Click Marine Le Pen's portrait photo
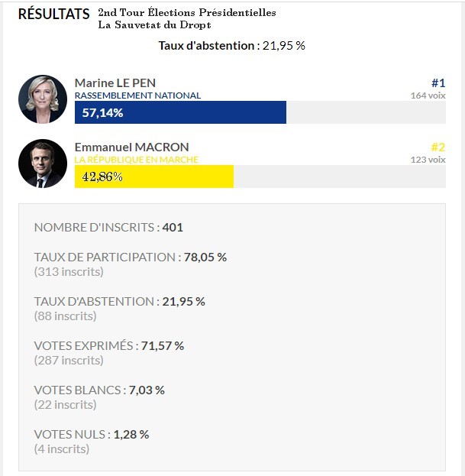Viewport: 465px width, 476px height. (x=43, y=100)
